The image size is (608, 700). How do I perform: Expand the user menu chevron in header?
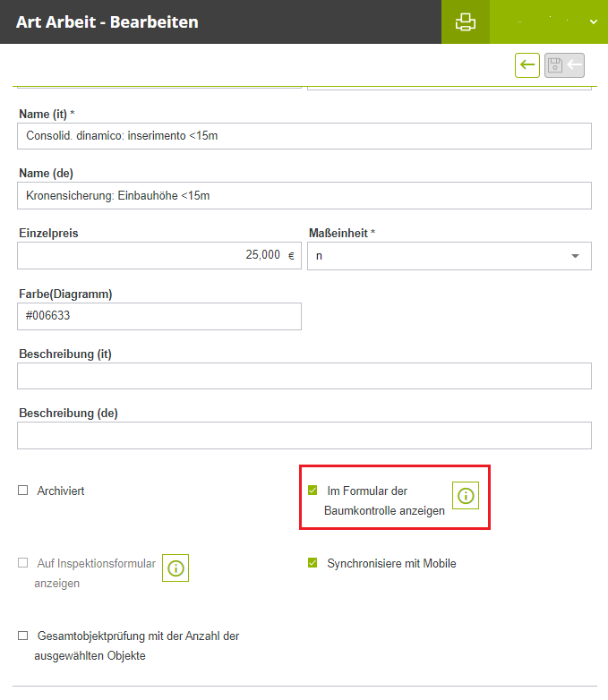coord(593,22)
